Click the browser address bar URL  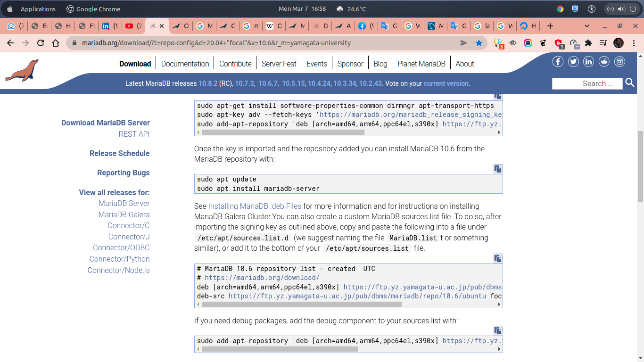(x=216, y=43)
